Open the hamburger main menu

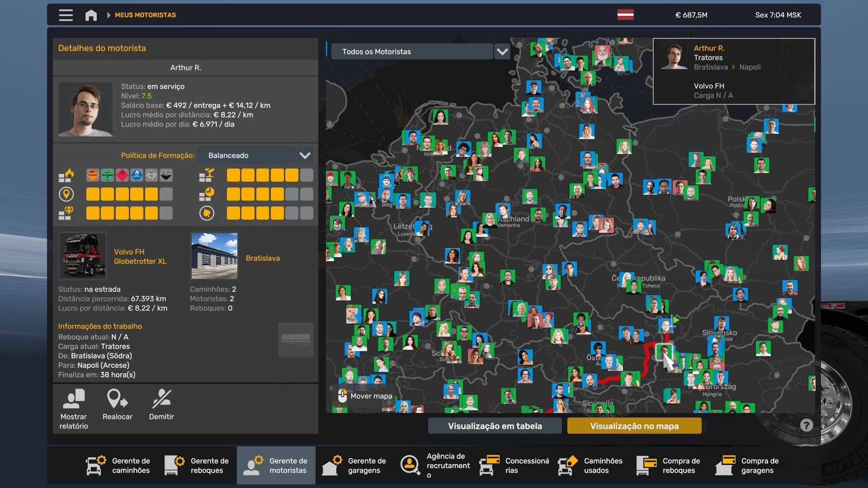pos(66,15)
